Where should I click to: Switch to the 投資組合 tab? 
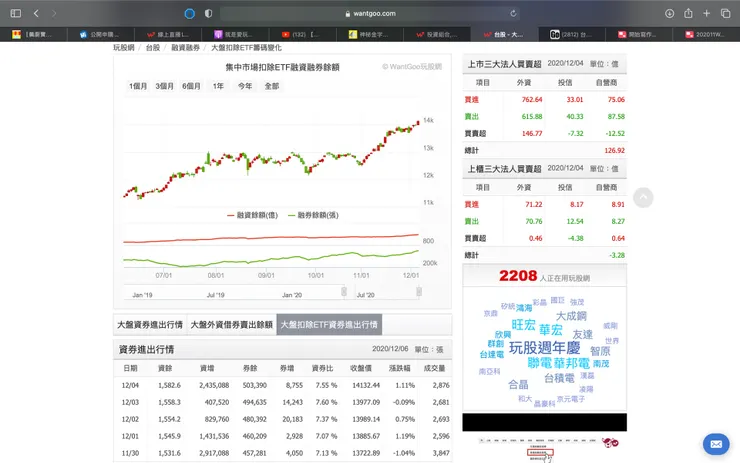pos(437,34)
